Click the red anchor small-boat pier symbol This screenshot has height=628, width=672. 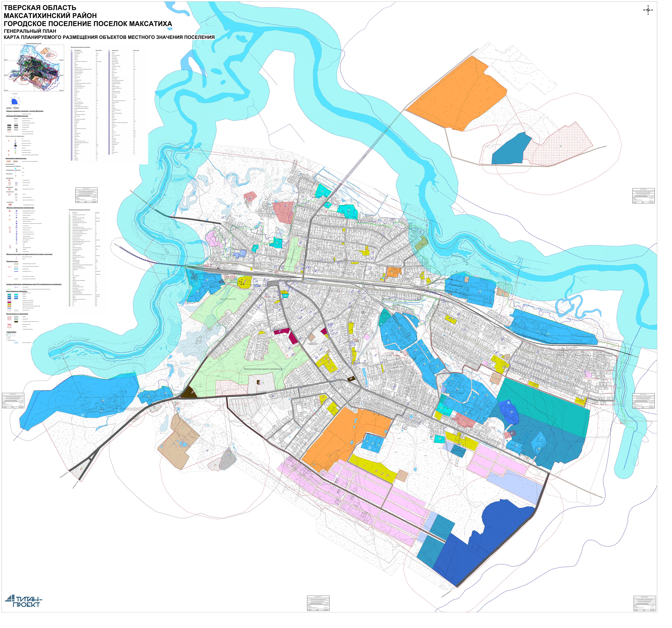(x=10, y=248)
